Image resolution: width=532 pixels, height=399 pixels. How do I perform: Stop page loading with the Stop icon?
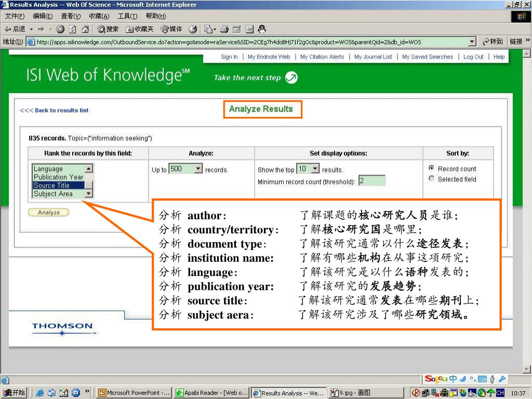60,29
